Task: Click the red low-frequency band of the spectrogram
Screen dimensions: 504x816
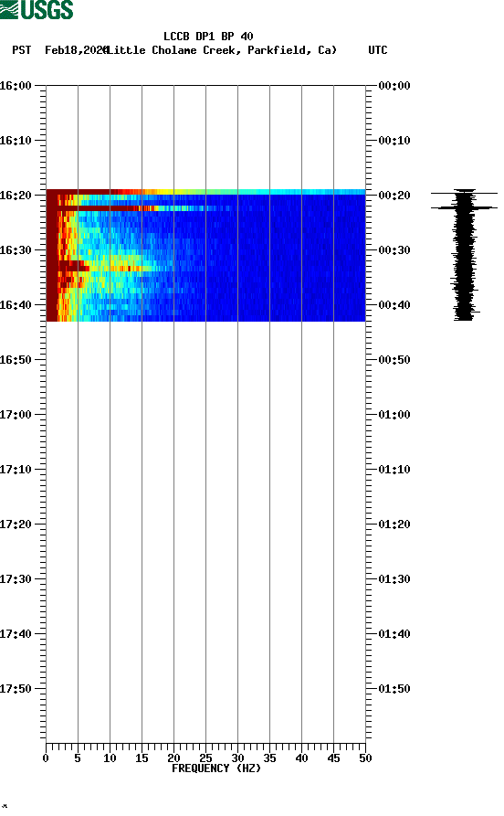Action: coord(52,255)
